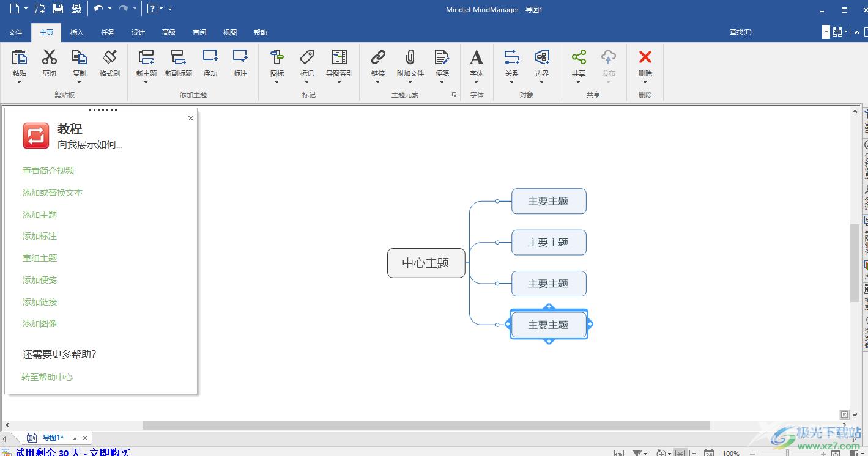
Task: Open the Icons (图标) marker tool
Action: coord(277,57)
